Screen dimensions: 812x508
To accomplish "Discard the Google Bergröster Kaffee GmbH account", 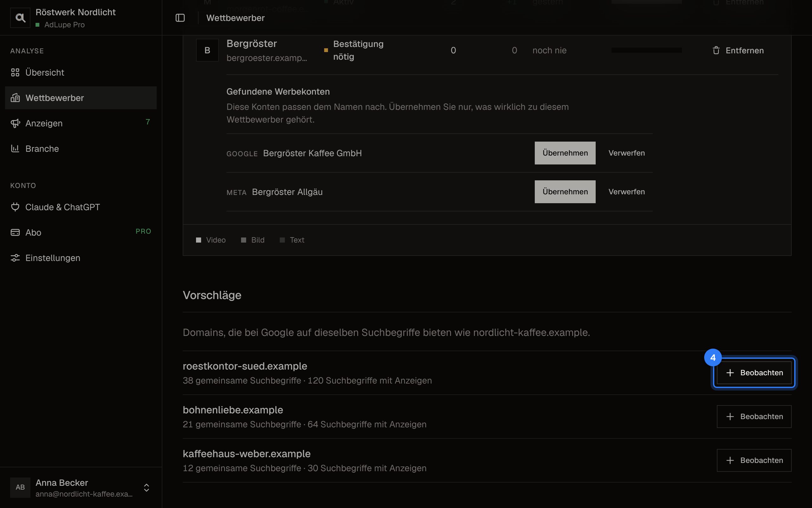I will click(626, 153).
